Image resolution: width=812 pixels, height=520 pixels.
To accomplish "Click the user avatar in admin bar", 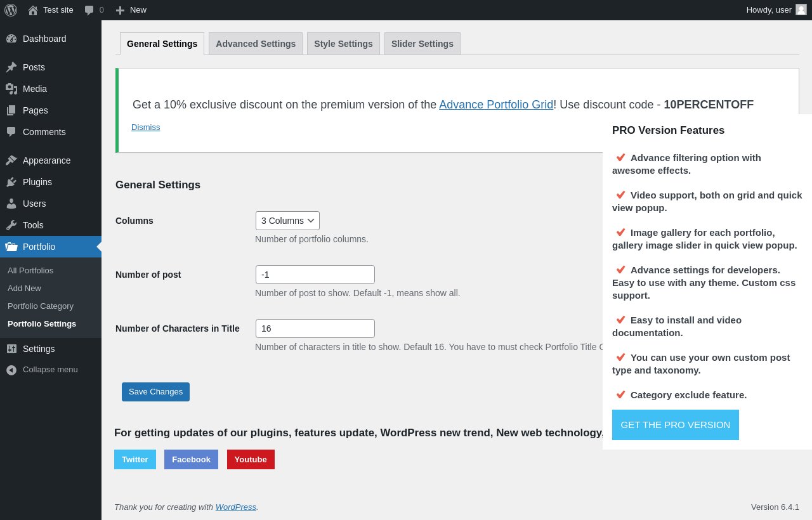I will coord(801,10).
